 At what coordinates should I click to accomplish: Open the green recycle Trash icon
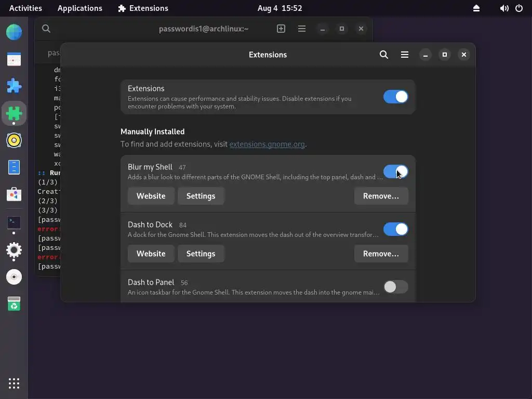pyautogui.click(x=14, y=303)
